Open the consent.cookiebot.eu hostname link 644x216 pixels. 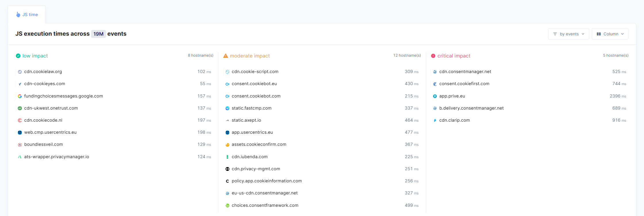[x=254, y=84]
